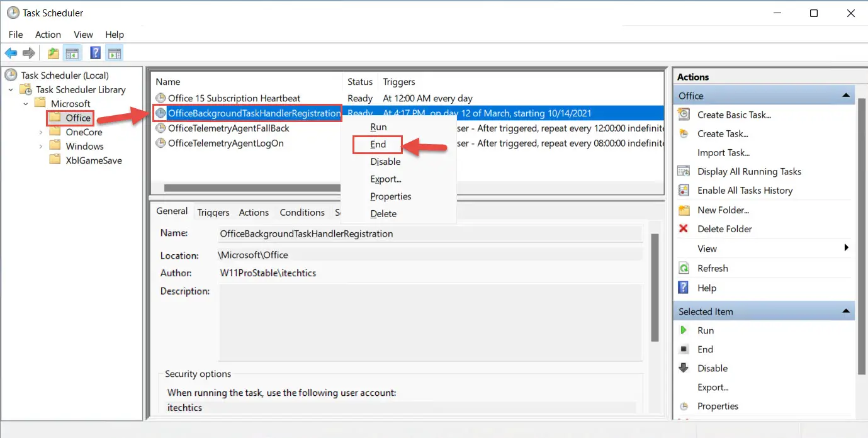This screenshot has width=868, height=438.
Task: Click the XblGameSave folder icon
Action: click(55, 160)
